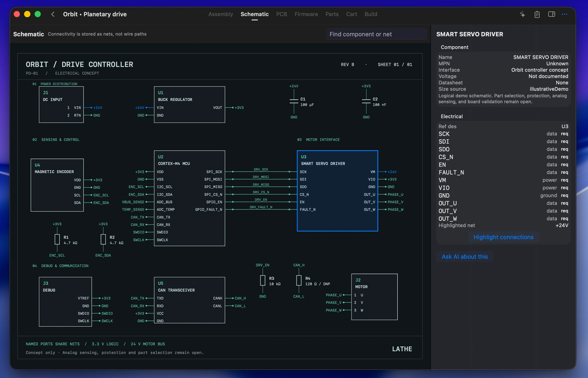Viewport: 588px width, 378px height.
Task: Select the U2 Cortex-M4 MCU block
Action: click(189, 198)
